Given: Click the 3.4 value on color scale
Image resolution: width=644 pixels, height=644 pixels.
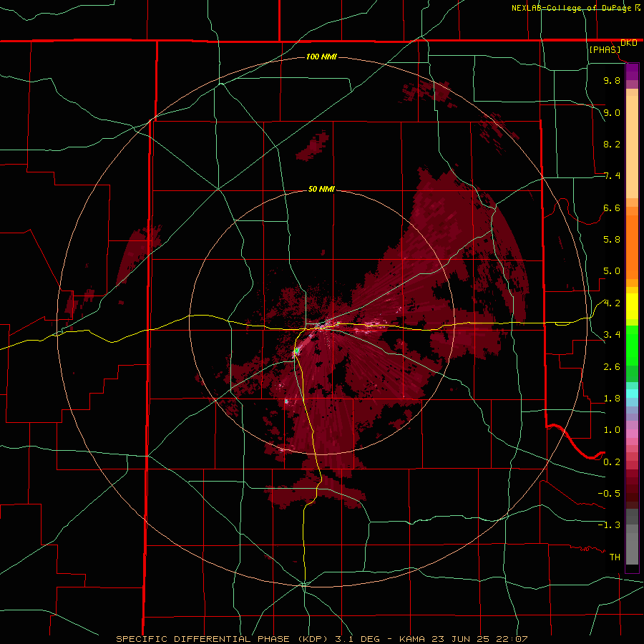Looking at the screenshot, I should click(612, 335).
